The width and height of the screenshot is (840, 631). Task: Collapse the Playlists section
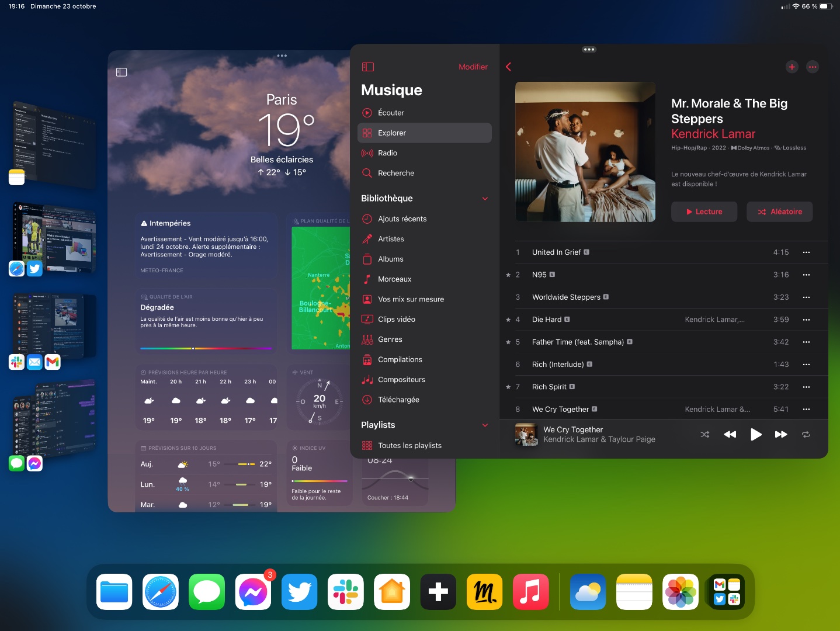pos(485,425)
